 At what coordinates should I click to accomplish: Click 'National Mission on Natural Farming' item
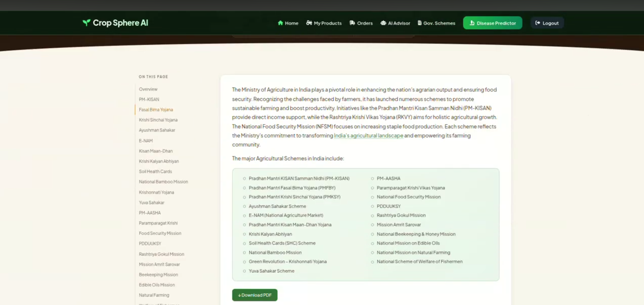(x=413, y=252)
